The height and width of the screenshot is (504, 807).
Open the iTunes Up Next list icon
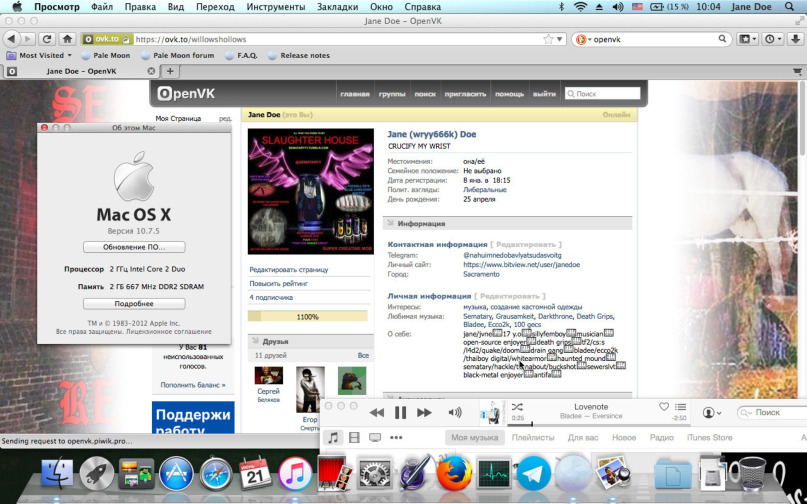680,407
